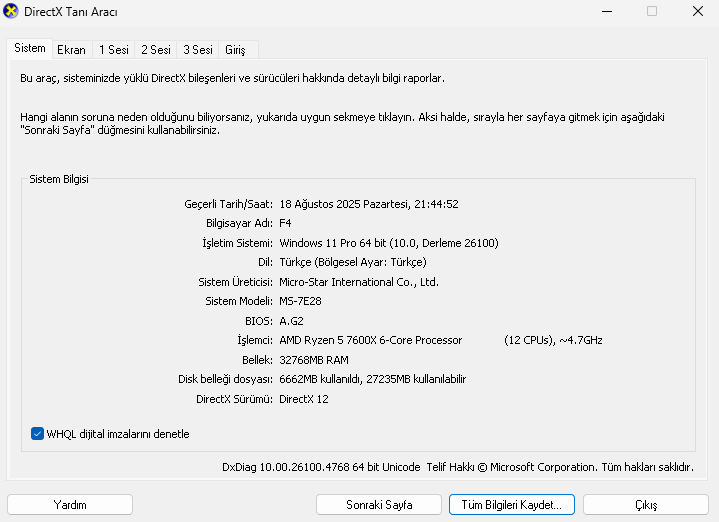Select the 2 Sesi tab
The height and width of the screenshot is (522, 719).
156,50
